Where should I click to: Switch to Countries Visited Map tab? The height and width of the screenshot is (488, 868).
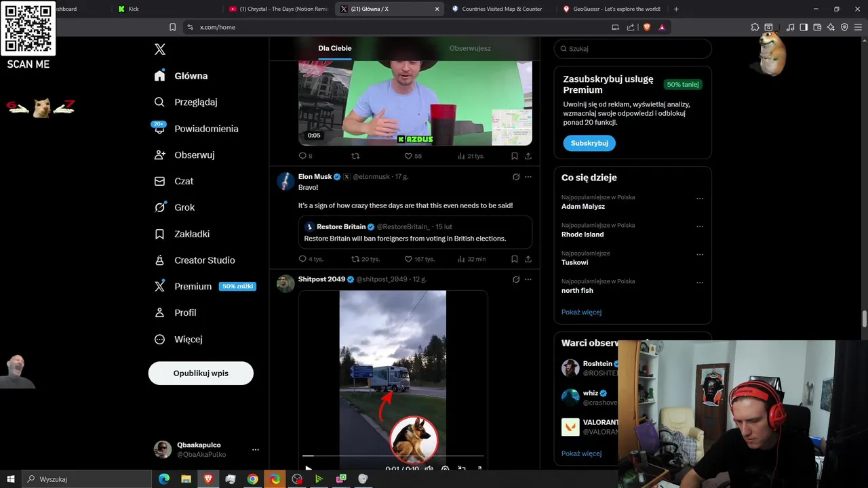pos(502,9)
